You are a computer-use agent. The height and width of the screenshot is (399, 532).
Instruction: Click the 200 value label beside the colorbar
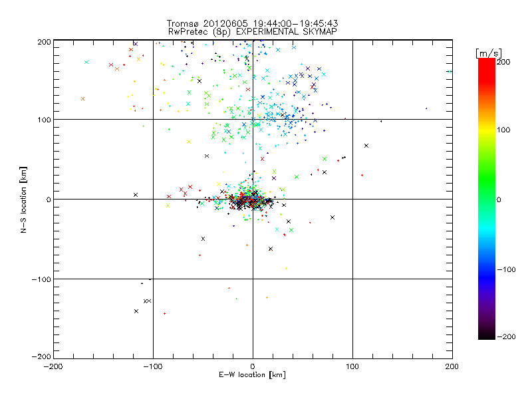tap(503, 62)
